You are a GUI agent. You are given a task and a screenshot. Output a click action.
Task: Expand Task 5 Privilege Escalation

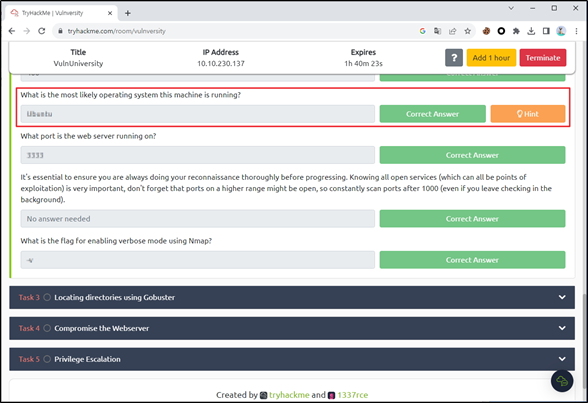coord(292,359)
